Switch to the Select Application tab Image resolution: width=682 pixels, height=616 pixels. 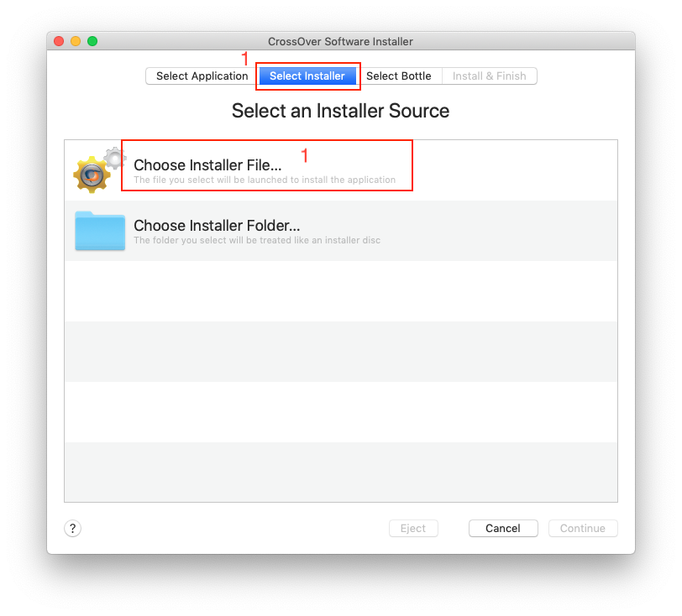pos(202,76)
